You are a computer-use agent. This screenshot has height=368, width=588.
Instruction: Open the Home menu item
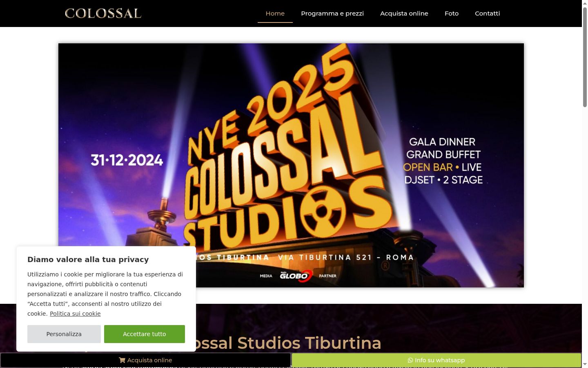[275, 13]
